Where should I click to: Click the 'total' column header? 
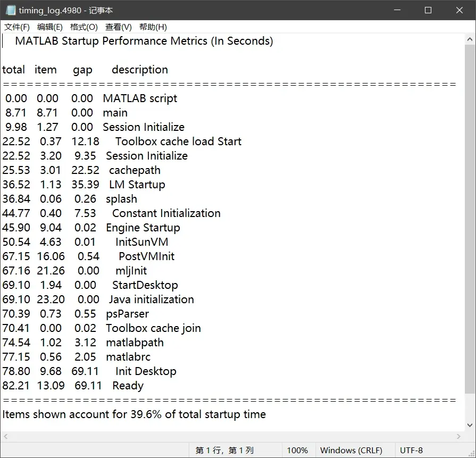13,70
